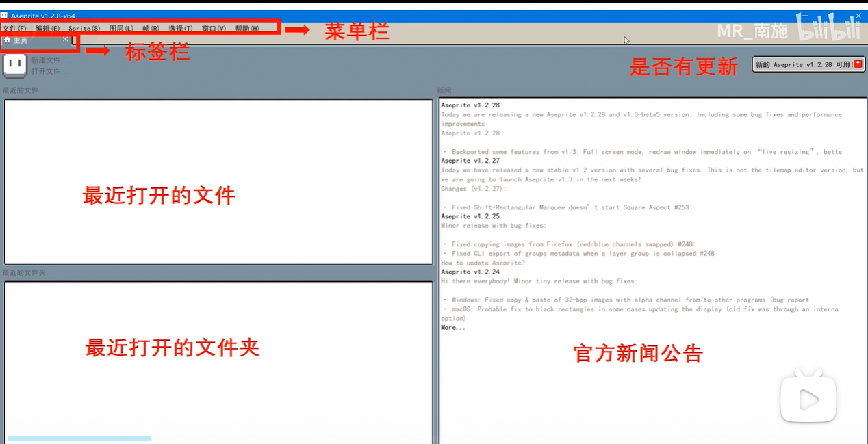
Task: Click the 打开文件... link
Action: click(50, 71)
